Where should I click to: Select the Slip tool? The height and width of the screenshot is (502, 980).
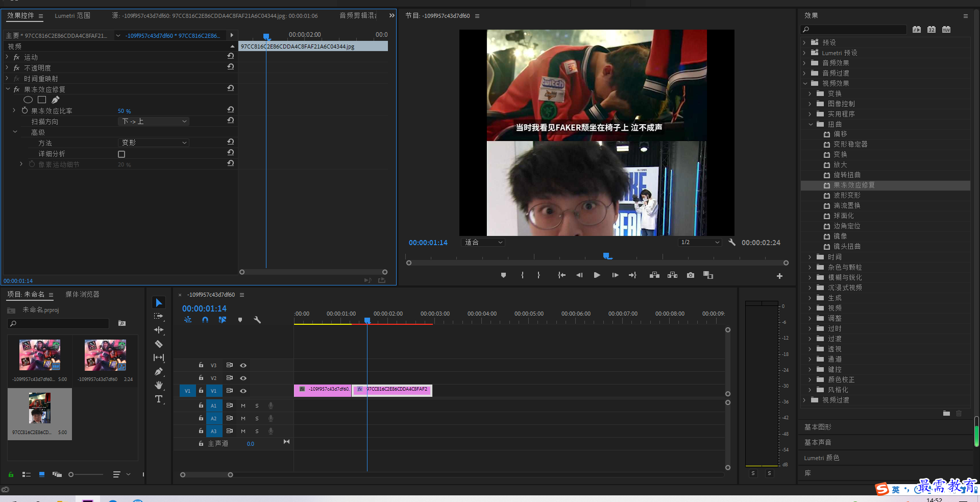pos(159,357)
